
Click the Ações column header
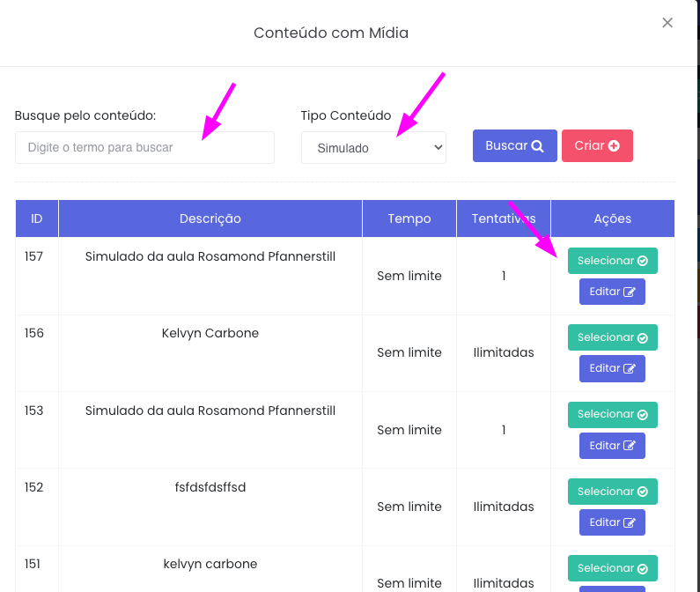pos(613,218)
